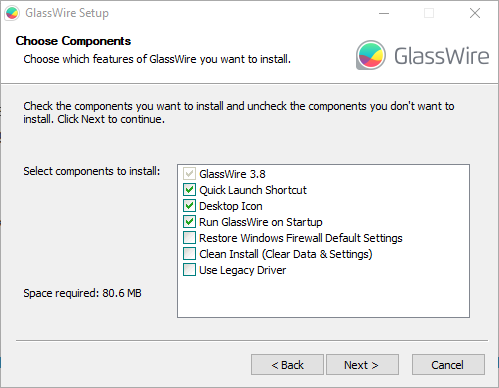Select Run GlassWire on Startup label
The height and width of the screenshot is (388, 499).
(x=261, y=222)
